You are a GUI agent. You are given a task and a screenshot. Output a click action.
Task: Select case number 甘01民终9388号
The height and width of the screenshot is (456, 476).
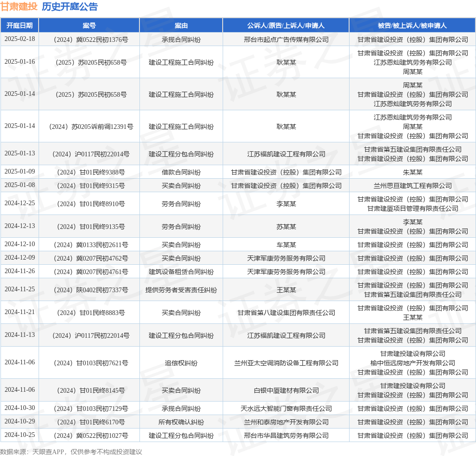tap(91, 173)
